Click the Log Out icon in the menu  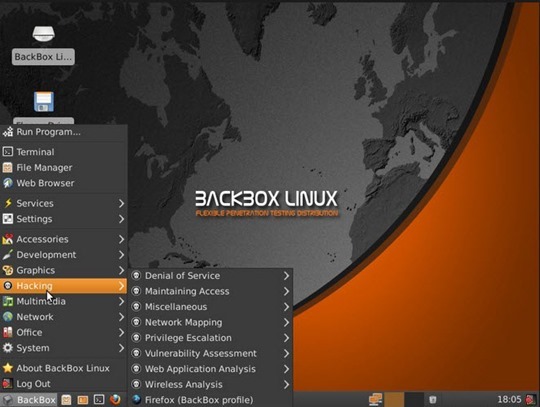(8, 384)
